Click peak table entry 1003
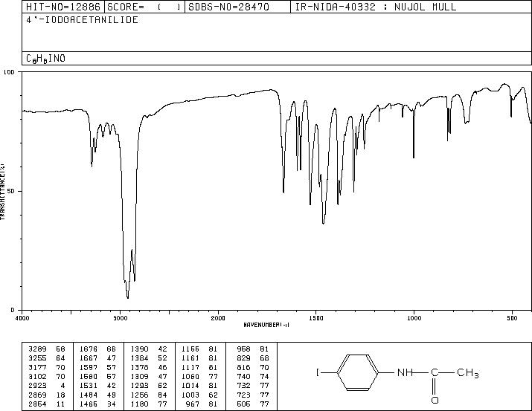This screenshot has width=532, height=411. [x=199, y=395]
